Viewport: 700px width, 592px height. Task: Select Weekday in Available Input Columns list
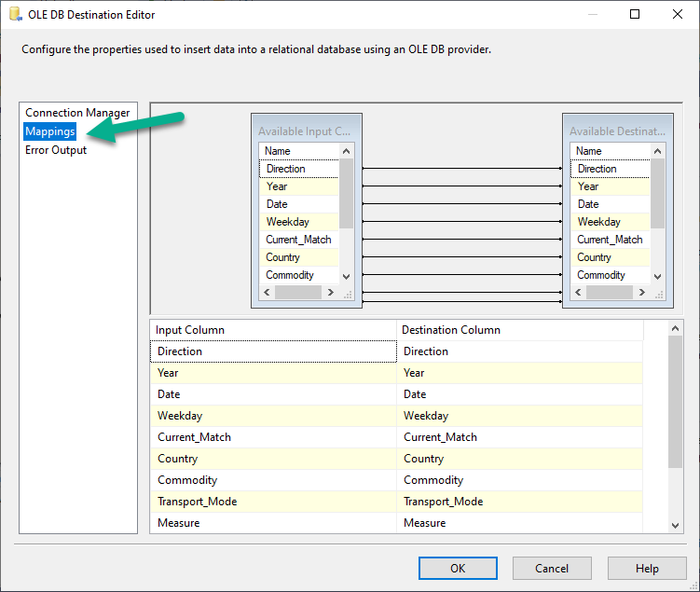[298, 222]
